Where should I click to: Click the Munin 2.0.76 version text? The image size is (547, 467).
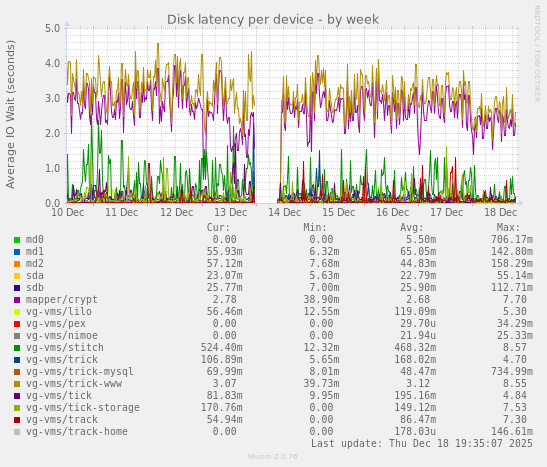[x=273, y=457]
